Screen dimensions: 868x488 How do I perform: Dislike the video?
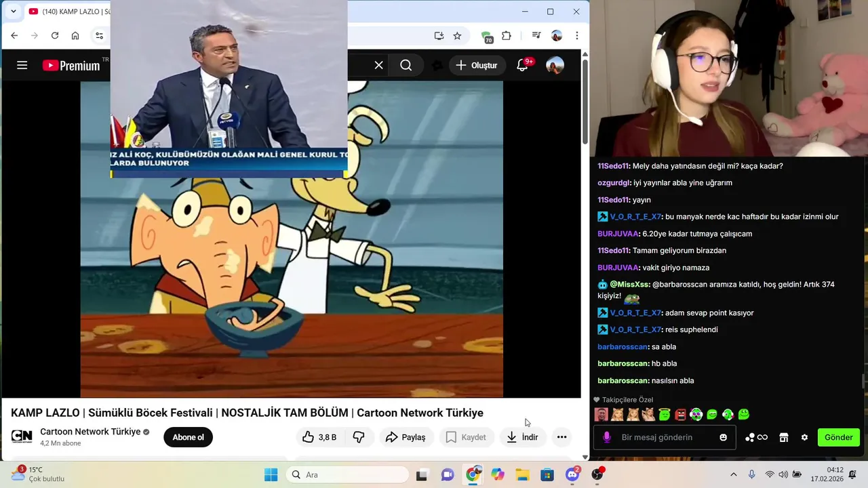(x=359, y=437)
